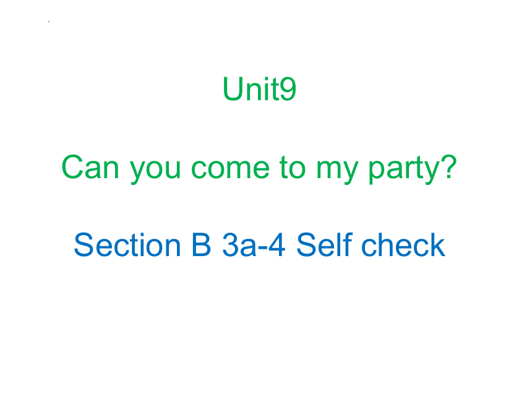Click the word party in the title
The image size is (532, 399).
click(x=404, y=169)
